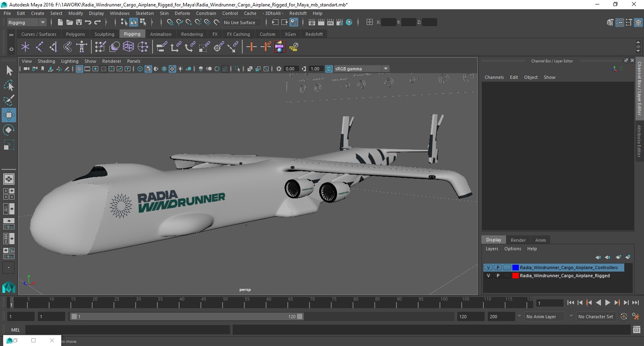Click Move layer down icon
This screenshot has height=346, width=644.
[607, 257]
